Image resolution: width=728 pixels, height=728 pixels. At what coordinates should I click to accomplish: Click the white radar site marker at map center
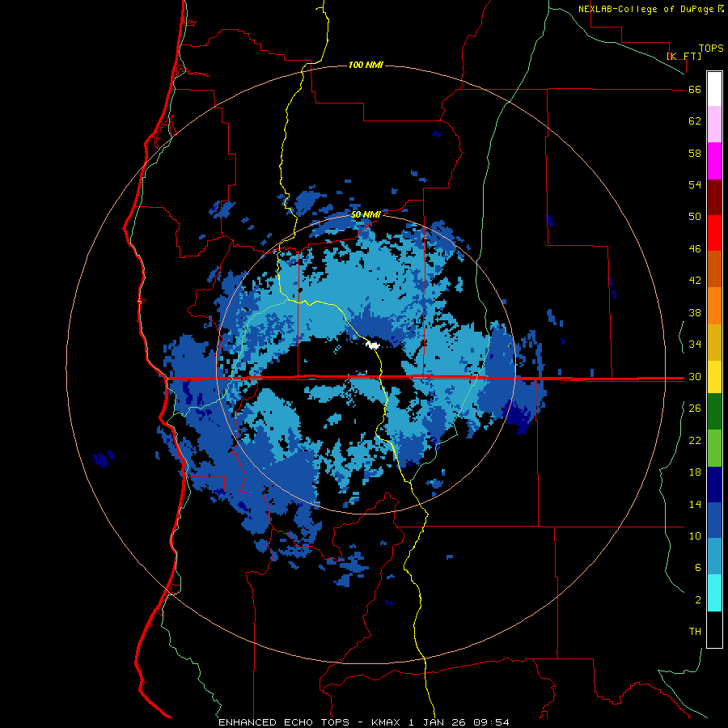pyautogui.click(x=372, y=345)
